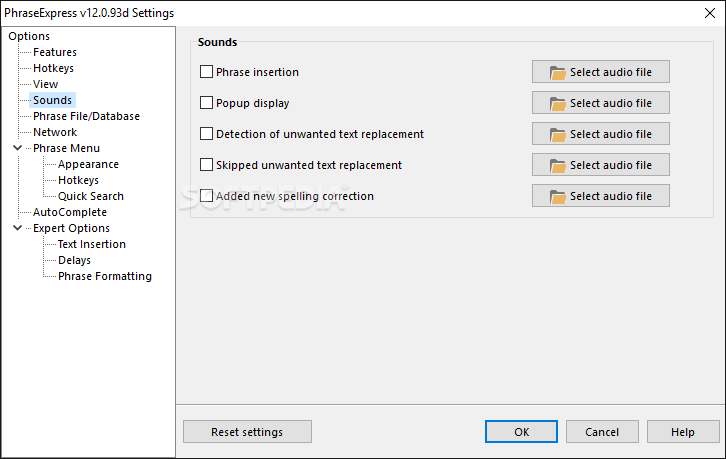Toggle Added new spelling correction checkbox

pyautogui.click(x=207, y=196)
